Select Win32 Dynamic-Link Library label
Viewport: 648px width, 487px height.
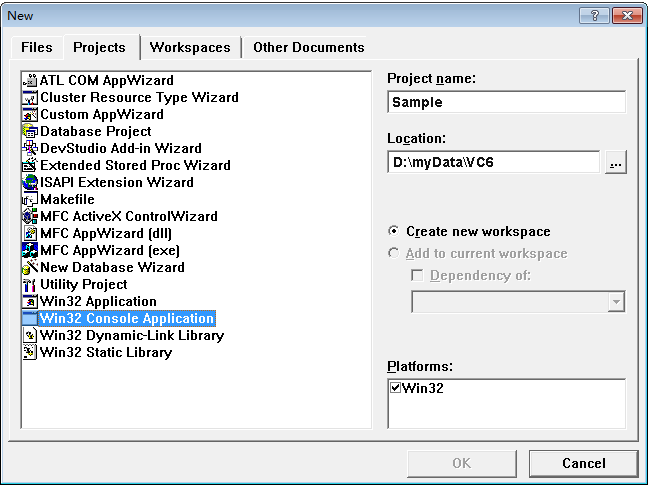132,335
